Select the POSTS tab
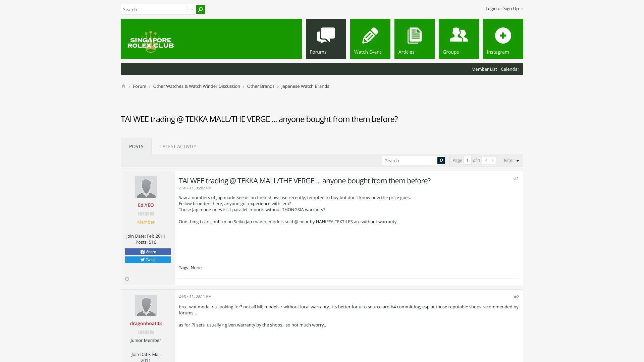This screenshot has width=644, height=362. (136, 146)
